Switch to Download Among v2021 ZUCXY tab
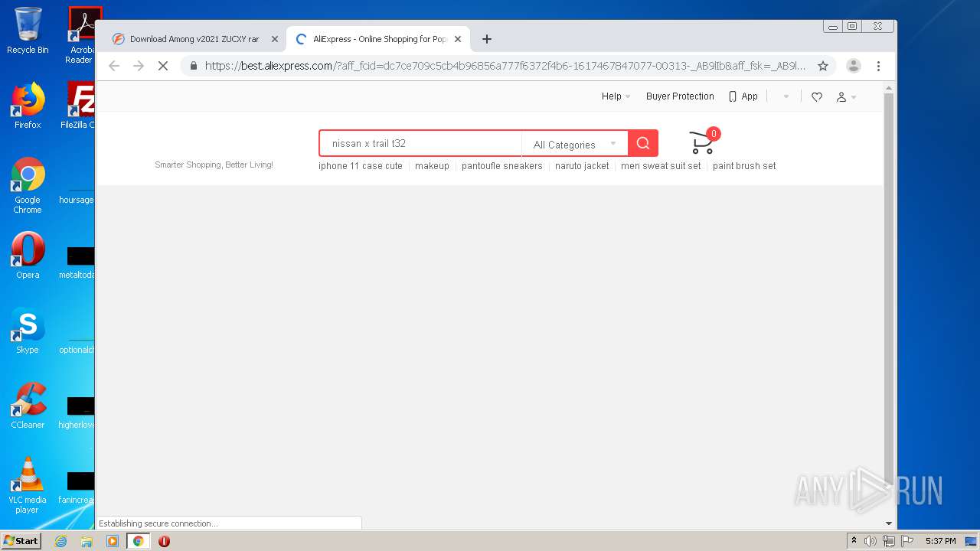Image resolution: width=980 pixels, height=551 pixels. pyautogui.click(x=194, y=39)
